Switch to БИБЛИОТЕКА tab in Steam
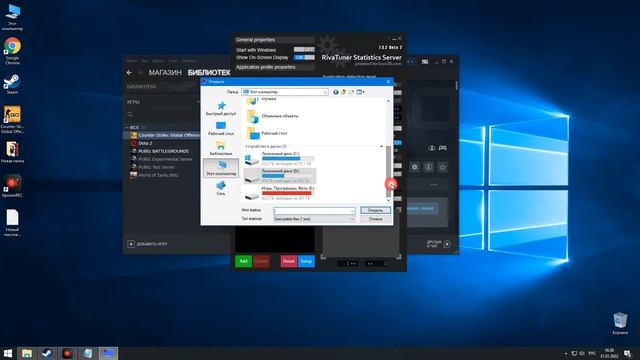Image resolution: width=640 pixels, height=360 pixels. tap(209, 73)
